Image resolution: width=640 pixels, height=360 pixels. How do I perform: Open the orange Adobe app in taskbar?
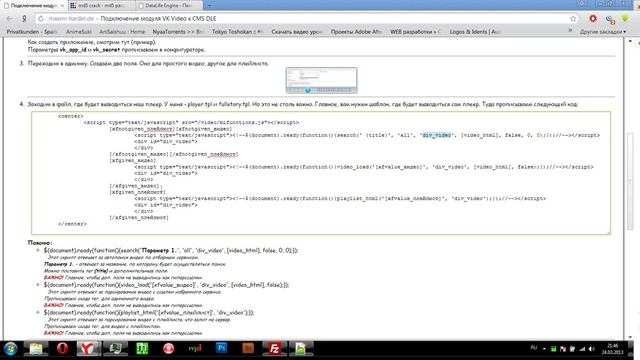tap(248, 349)
